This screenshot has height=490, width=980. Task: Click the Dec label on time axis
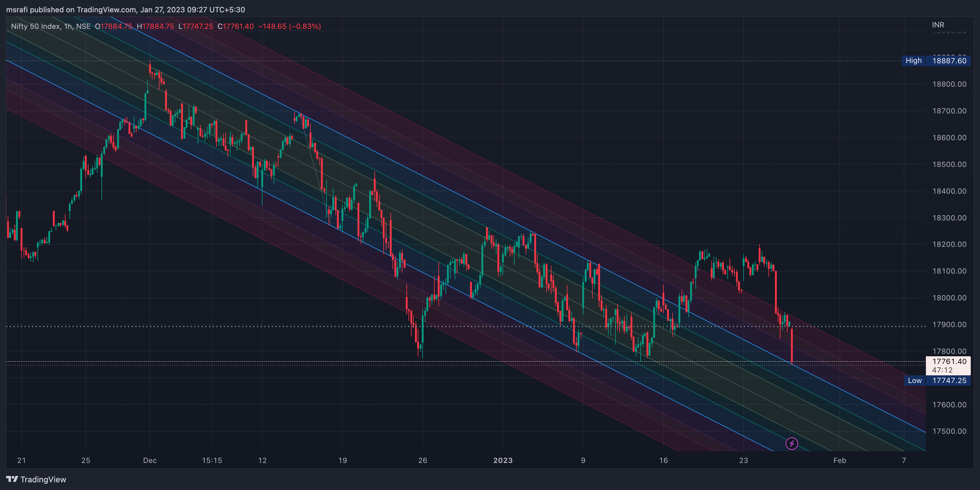pyautogui.click(x=149, y=460)
